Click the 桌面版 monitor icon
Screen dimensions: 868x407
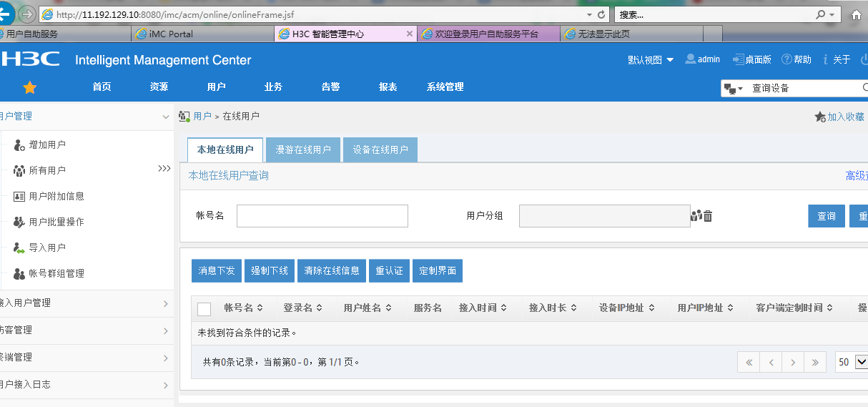point(739,59)
